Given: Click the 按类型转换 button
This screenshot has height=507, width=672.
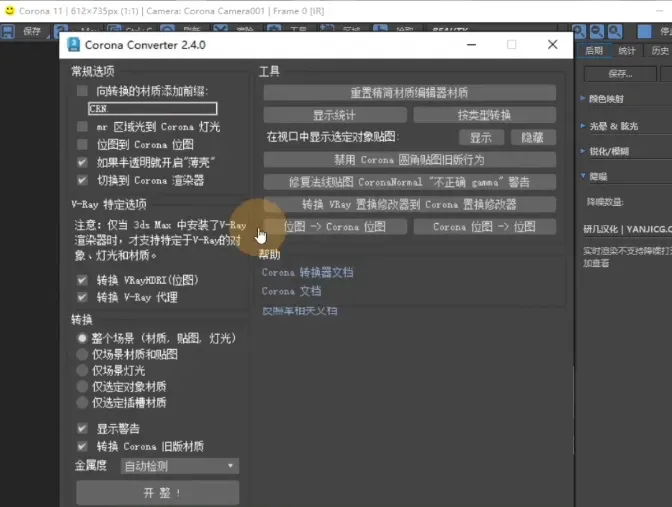Looking at the screenshot, I should coord(484,115).
